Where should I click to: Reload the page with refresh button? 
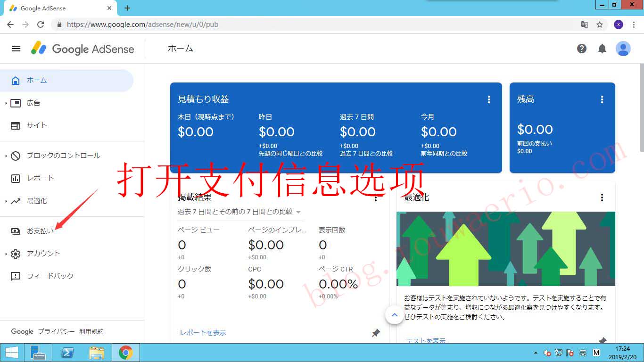pos(41,25)
